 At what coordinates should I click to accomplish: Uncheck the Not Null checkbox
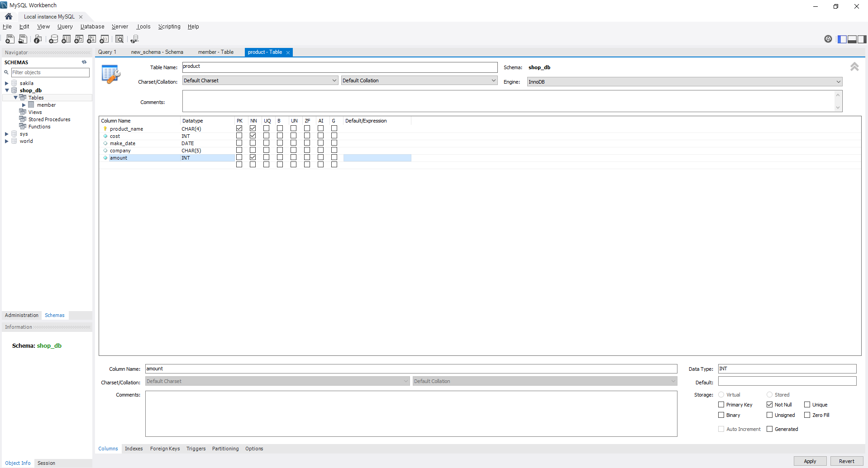click(769, 405)
